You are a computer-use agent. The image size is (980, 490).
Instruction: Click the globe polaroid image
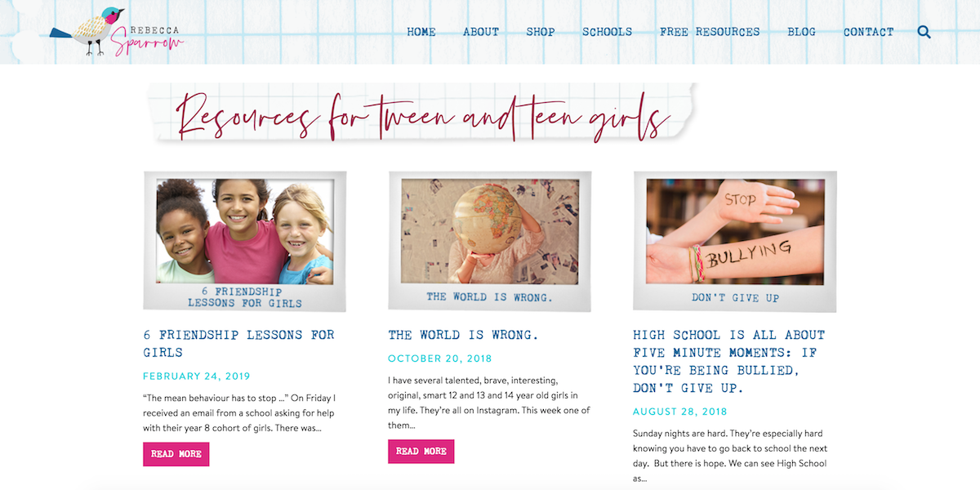(x=489, y=241)
